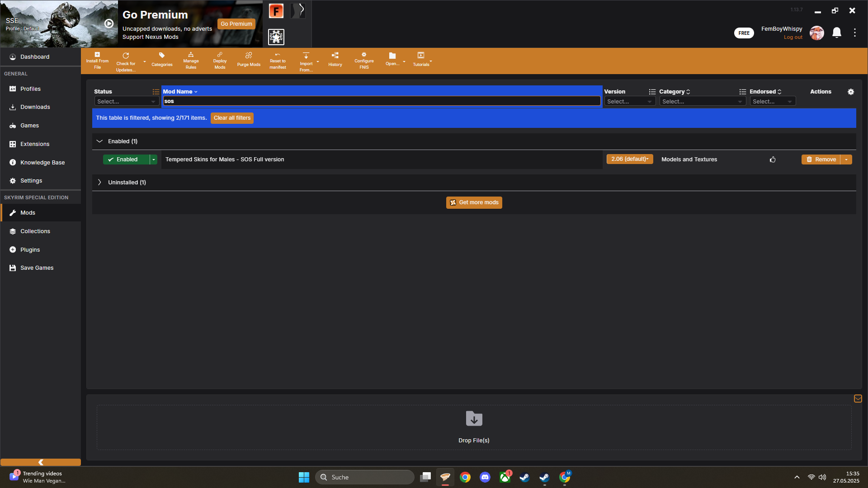Open 2.06 (default) version dropdown

pos(630,159)
